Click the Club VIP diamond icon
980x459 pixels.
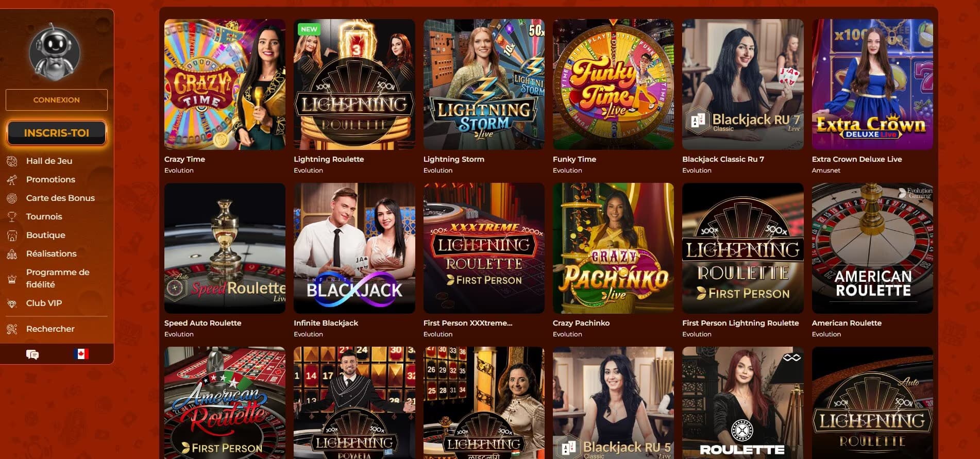(12, 303)
